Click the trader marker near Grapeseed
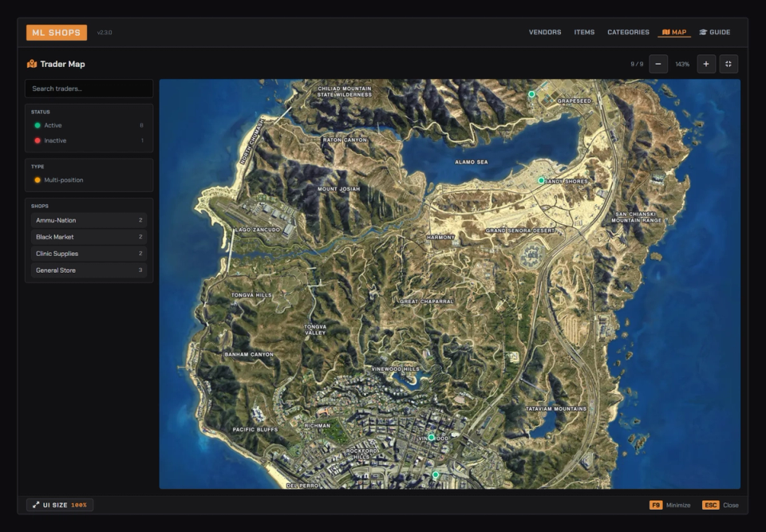Viewport: 766px width, 532px height. pyautogui.click(x=531, y=94)
